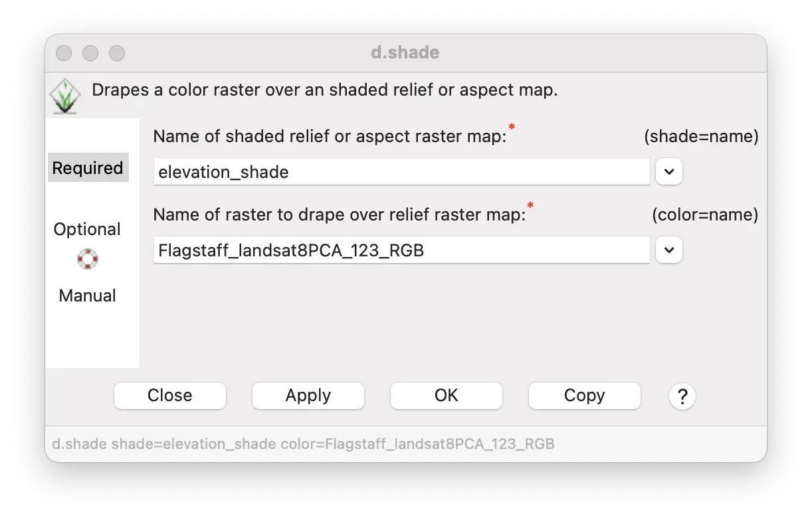The width and height of the screenshot is (812, 518).
Task: Expand the color raster map dropdown
Action: pyautogui.click(x=669, y=250)
